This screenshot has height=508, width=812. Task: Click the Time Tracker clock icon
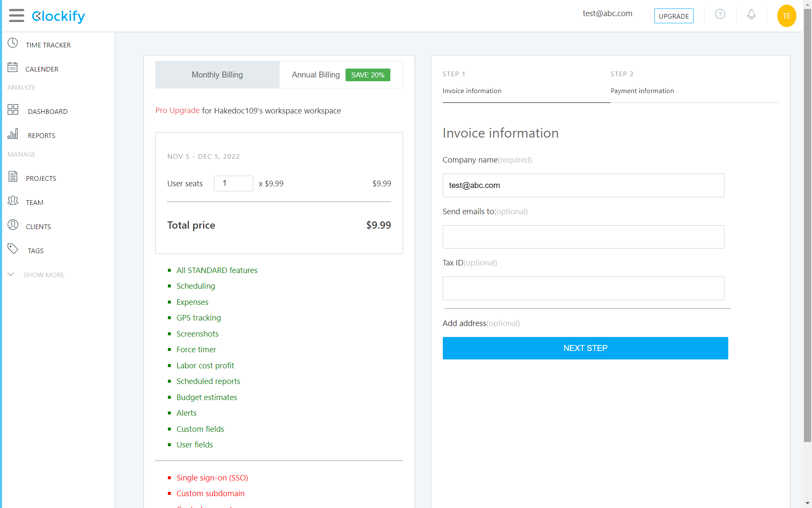click(13, 43)
